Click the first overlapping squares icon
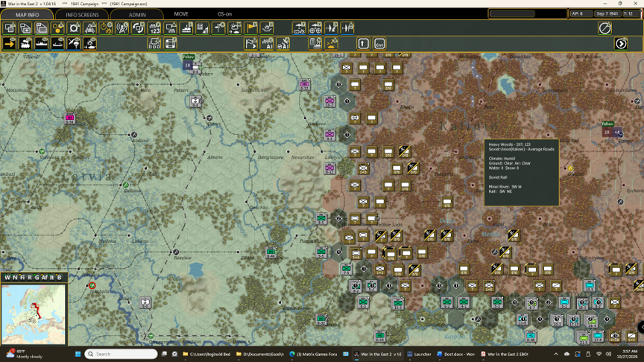The image size is (644, 362). point(10,28)
